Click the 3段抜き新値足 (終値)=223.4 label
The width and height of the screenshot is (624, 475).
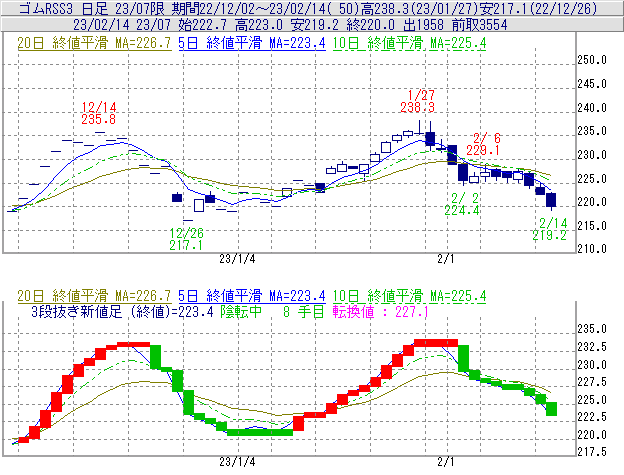tap(122, 311)
